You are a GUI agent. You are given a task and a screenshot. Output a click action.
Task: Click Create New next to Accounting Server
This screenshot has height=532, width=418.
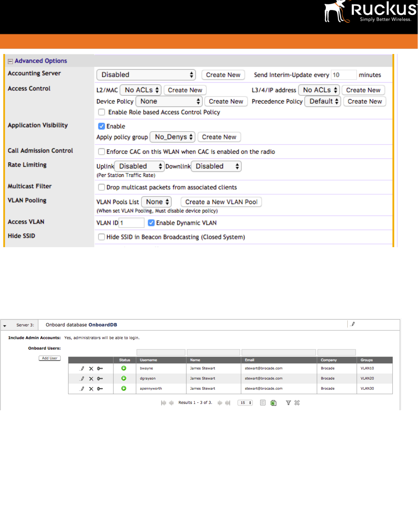223,75
